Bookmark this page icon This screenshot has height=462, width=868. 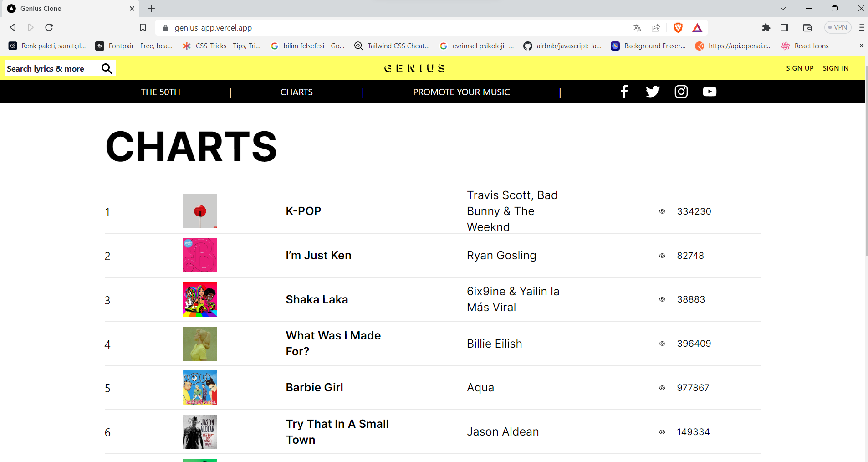(143, 27)
